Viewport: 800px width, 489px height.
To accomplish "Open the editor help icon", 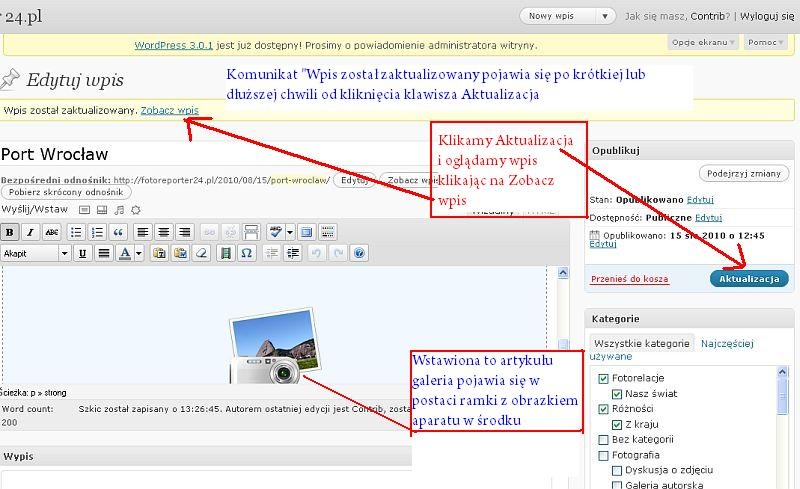I will coord(359,253).
